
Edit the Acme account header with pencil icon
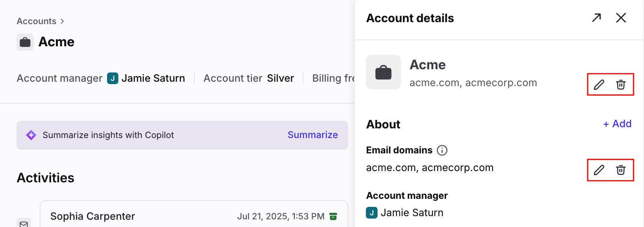599,85
